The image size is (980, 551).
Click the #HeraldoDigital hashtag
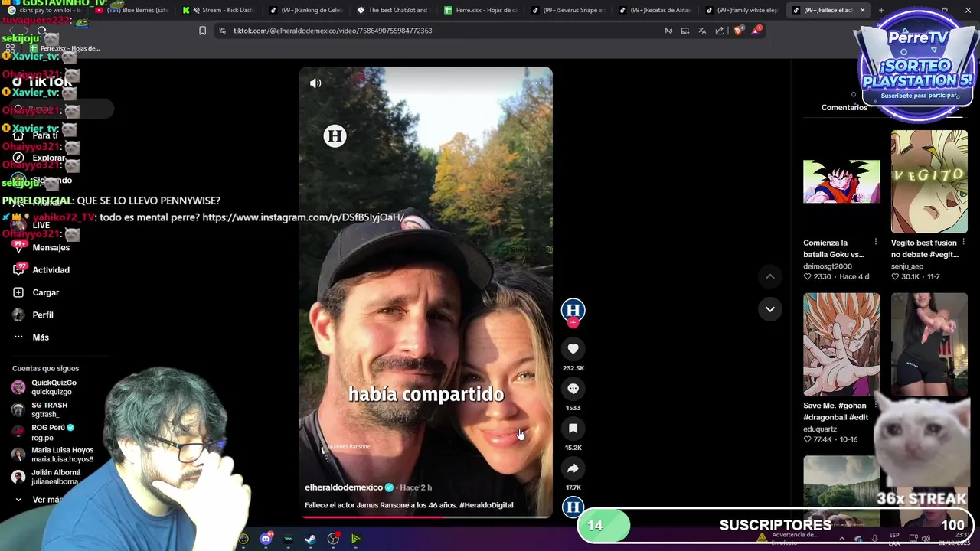coord(486,505)
